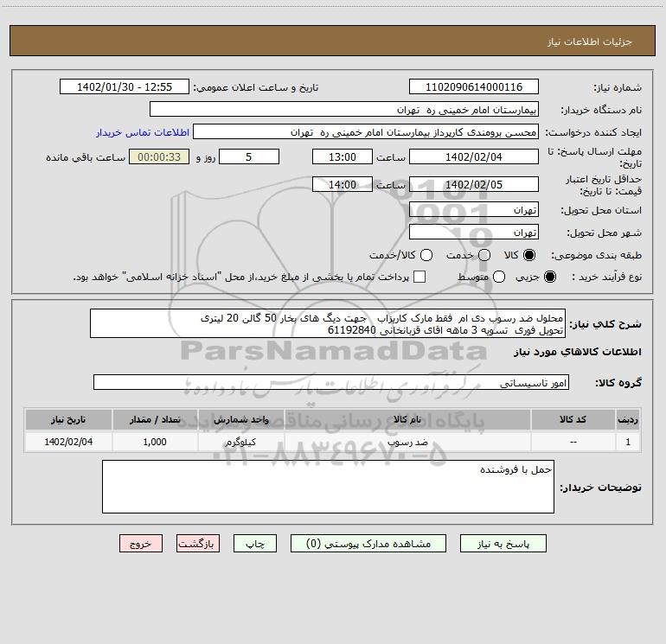Click the واحد شمارش column header

pos(240,419)
